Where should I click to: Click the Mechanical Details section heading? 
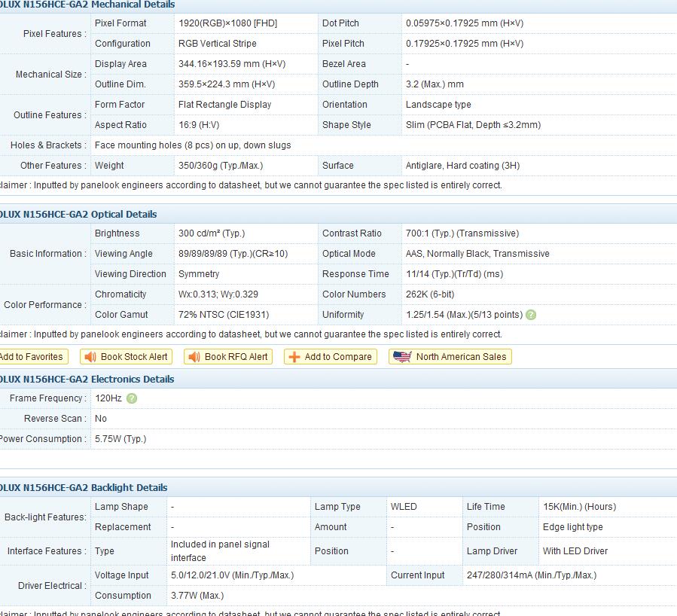point(87,5)
